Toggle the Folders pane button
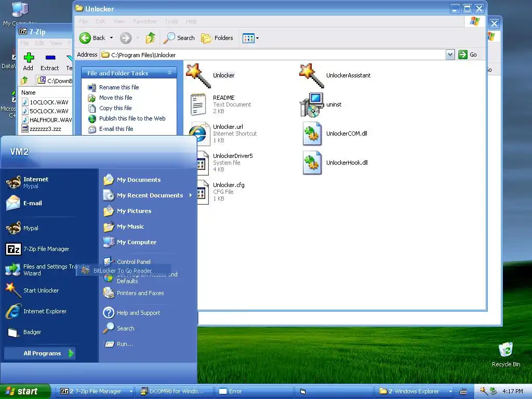 click(x=217, y=38)
